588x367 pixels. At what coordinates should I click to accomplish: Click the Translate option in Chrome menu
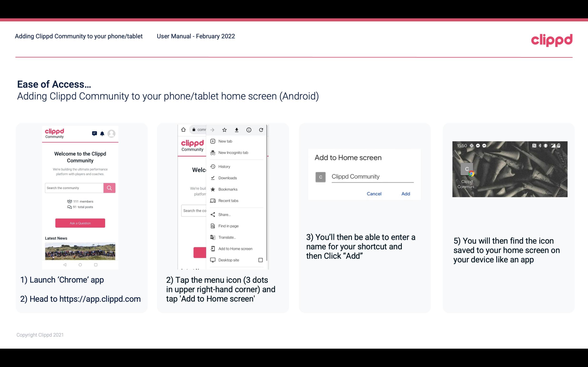pos(227,237)
